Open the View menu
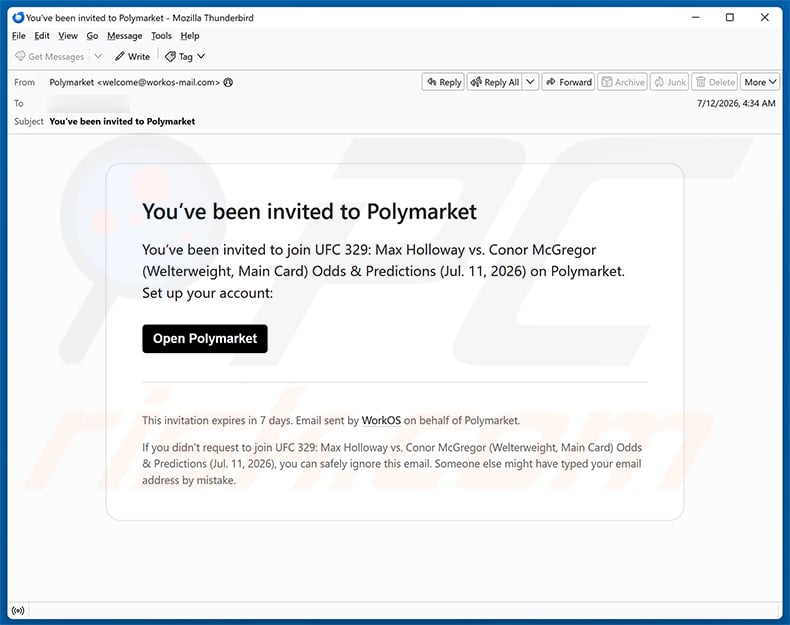The image size is (790, 625). click(x=68, y=36)
